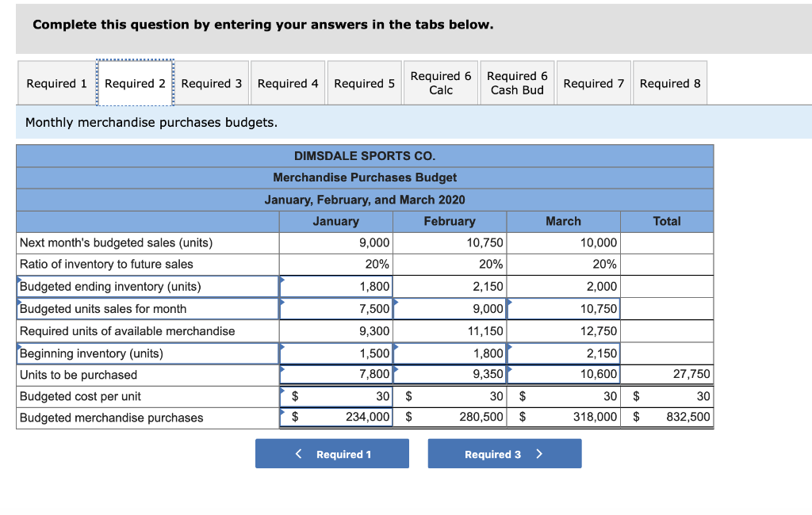Select the Required 8 tab
Screen dimensions: 812x515
click(670, 83)
